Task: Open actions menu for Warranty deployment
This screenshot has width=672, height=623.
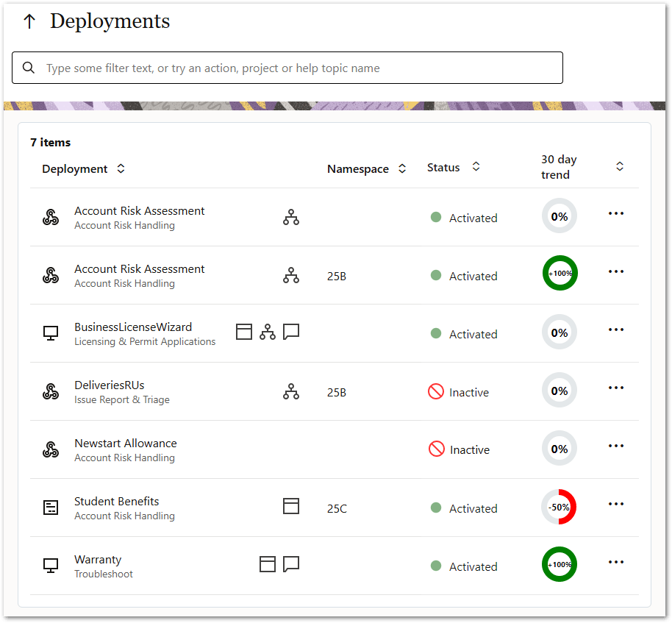Action: click(x=615, y=561)
